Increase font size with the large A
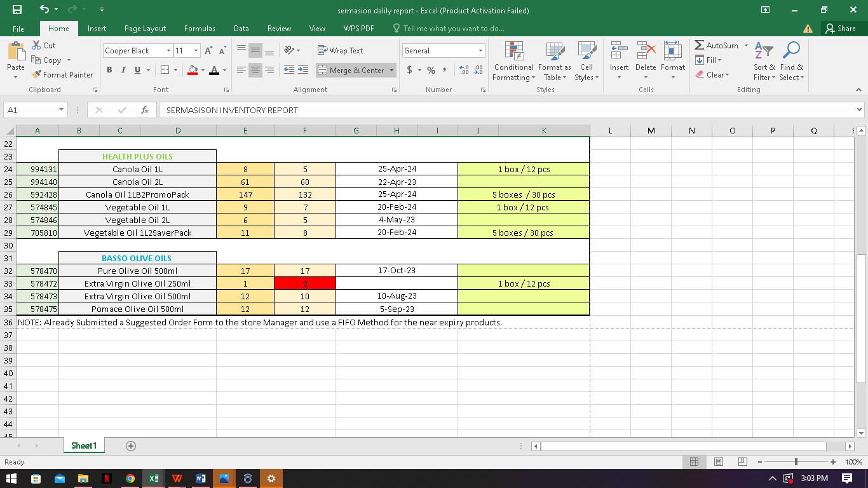 coord(208,51)
